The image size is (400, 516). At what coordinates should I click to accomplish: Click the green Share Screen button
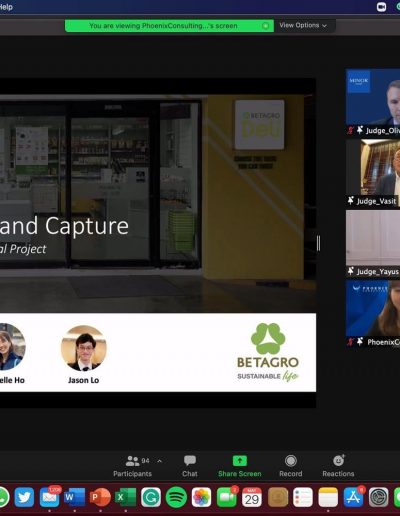coord(240,466)
